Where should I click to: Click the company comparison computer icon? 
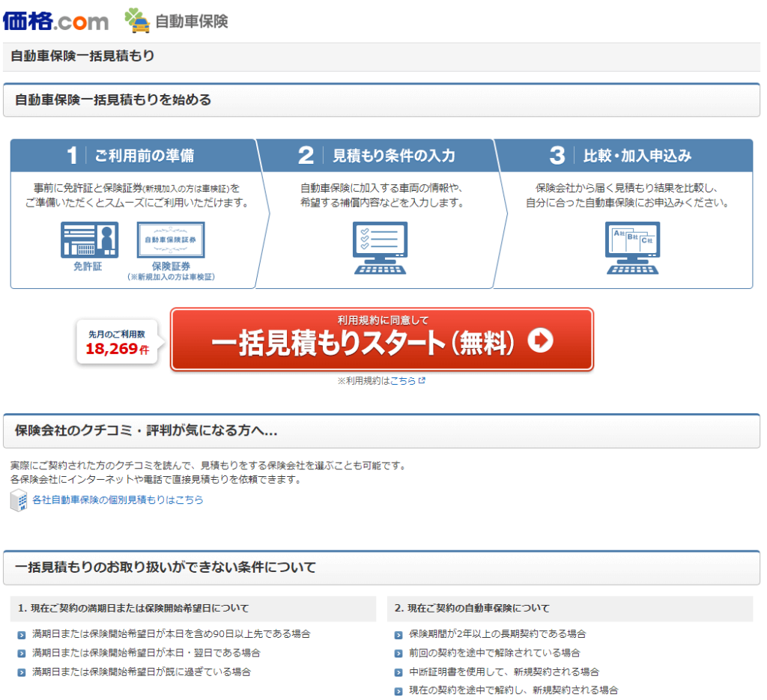[631, 248]
